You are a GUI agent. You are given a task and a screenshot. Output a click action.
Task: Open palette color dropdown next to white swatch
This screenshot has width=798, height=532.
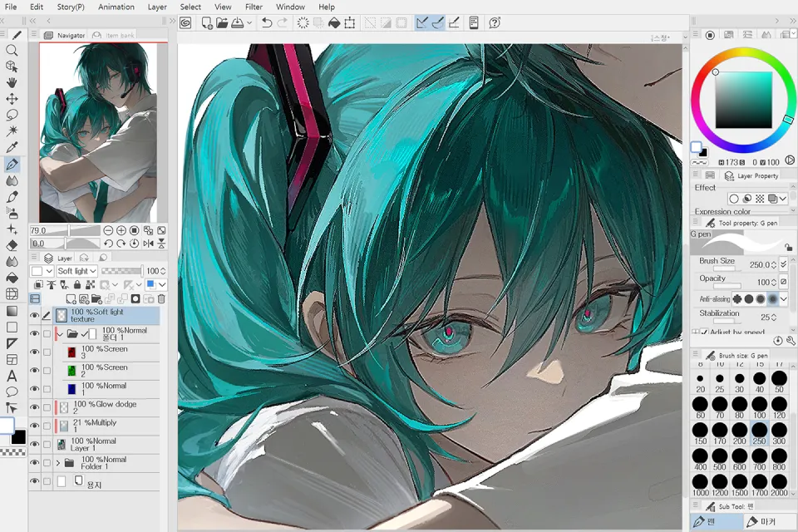[x=49, y=271]
